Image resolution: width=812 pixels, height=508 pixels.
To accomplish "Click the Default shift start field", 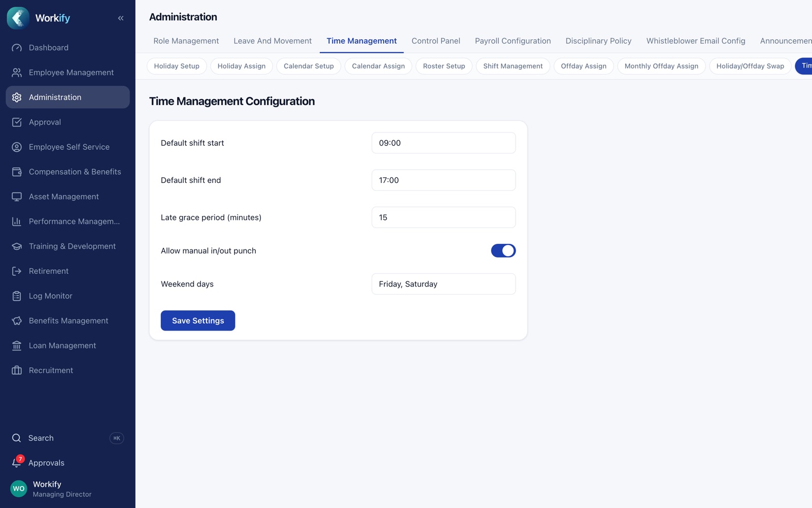I will point(444,143).
